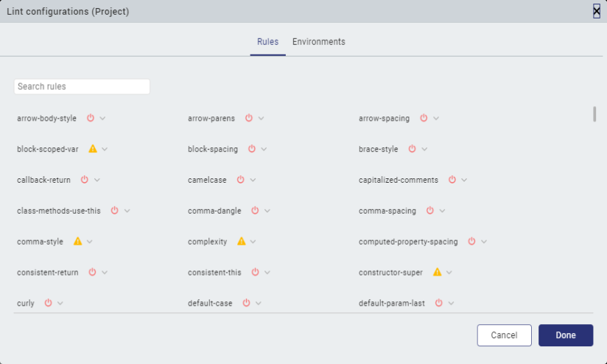
Task: Click the off icon beside arrow-body-style
Action: coord(91,118)
